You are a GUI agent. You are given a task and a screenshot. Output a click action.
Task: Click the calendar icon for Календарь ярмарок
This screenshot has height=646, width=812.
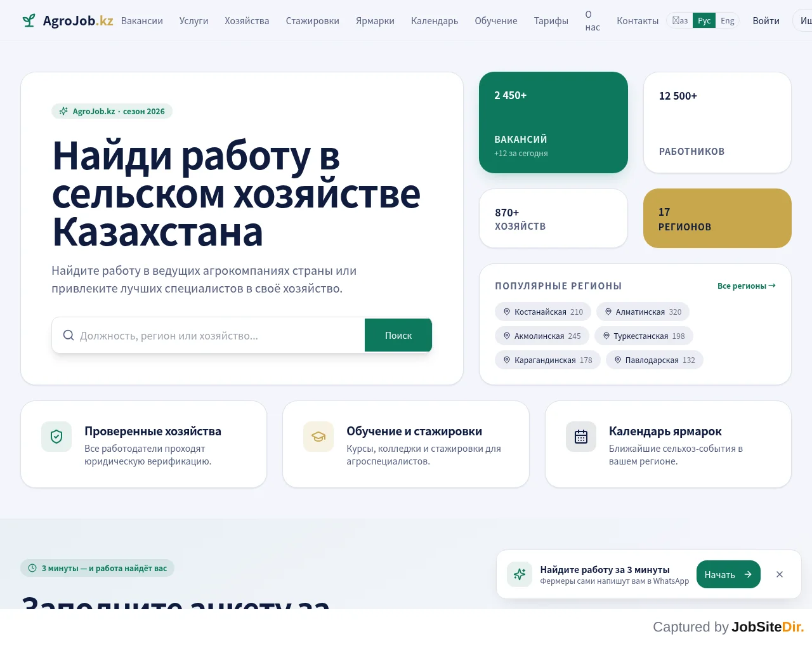click(x=581, y=437)
